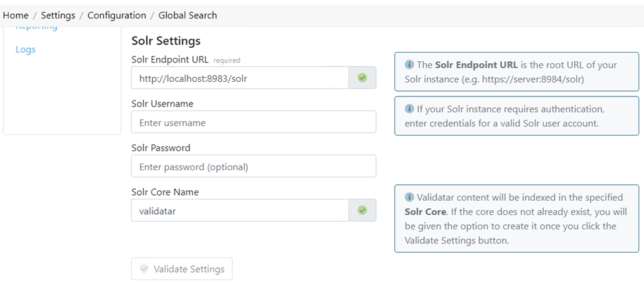The height and width of the screenshot is (292, 644).
Task: Click info icon in Solr Core hint
Action: pos(409,197)
